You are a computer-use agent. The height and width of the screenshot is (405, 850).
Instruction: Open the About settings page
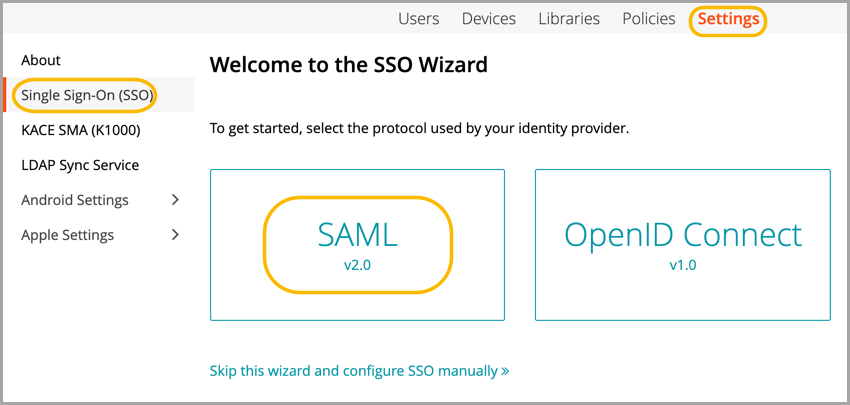[41, 60]
